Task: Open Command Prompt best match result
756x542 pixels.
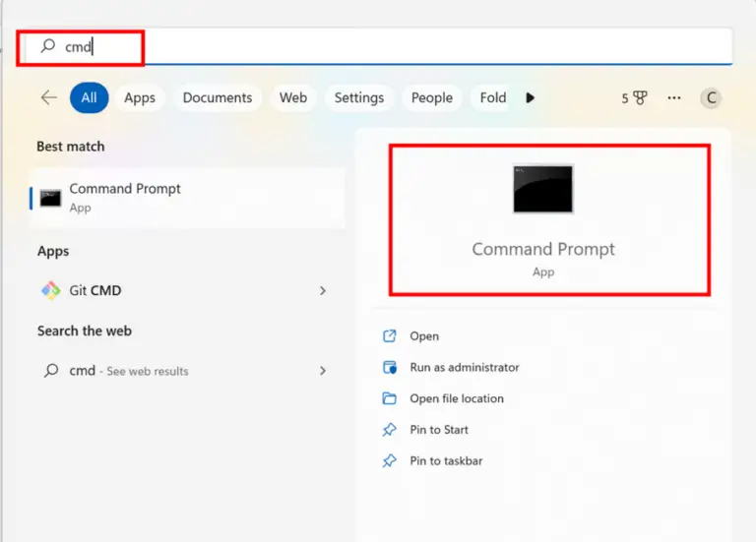Action: tap(188, 198)
